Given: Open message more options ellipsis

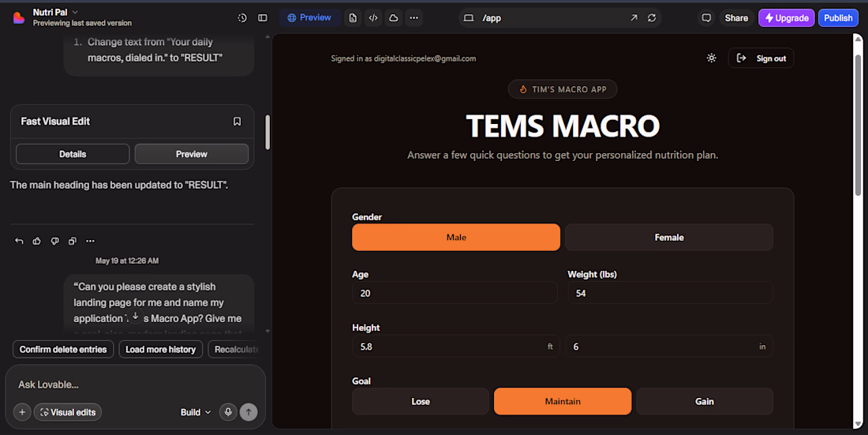Looking at the screenshot, I should (90, 241).
